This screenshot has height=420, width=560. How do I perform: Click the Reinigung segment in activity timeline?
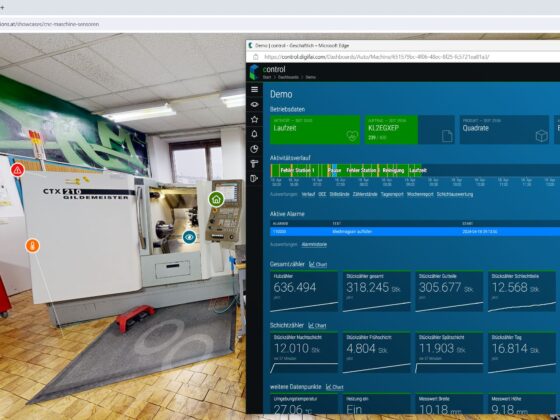point(393,170)
